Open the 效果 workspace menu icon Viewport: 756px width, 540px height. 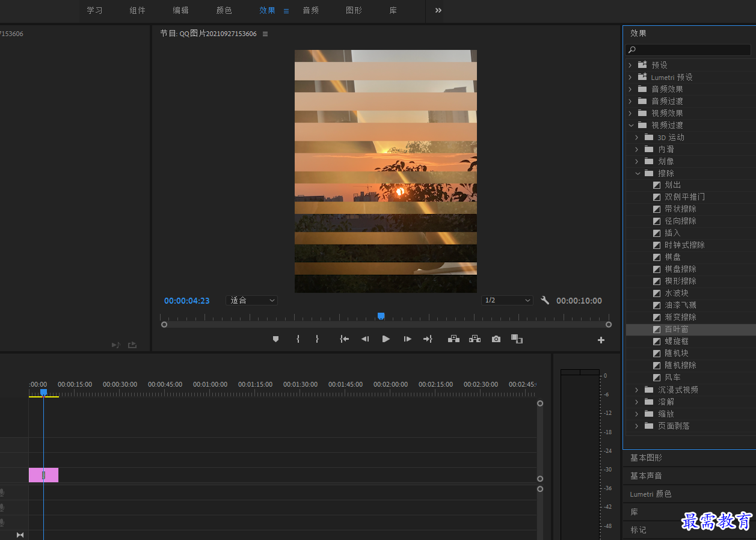286,11
